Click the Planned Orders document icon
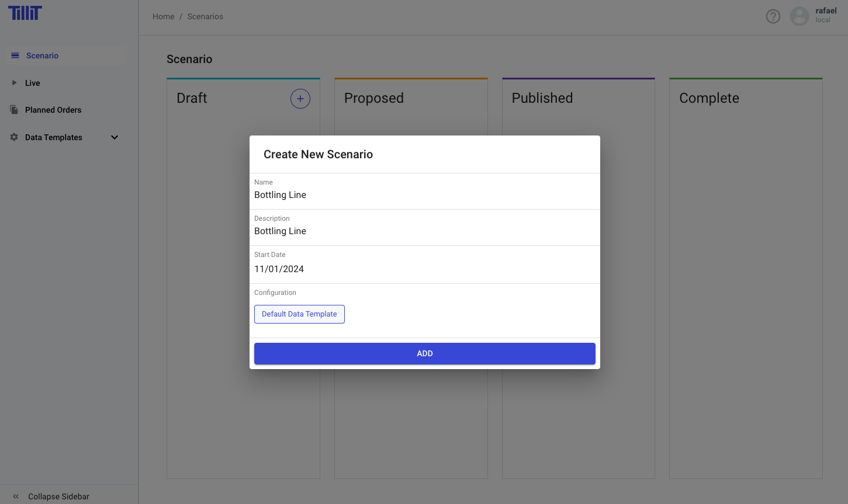848x504 pixels. coord(14,110)
